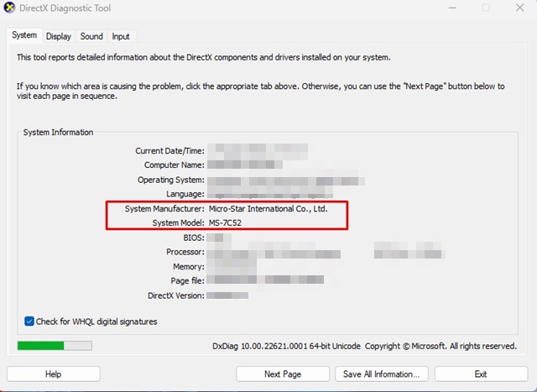Select the Micro-Star International Co., Ltd. value
Screen dimensions: 537x392
[x=268, y=209]
